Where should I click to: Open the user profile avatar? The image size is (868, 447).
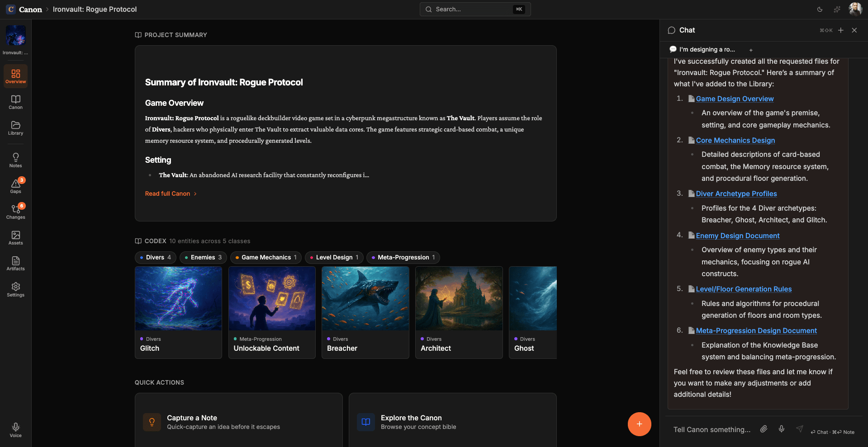(x=855, y=9)
